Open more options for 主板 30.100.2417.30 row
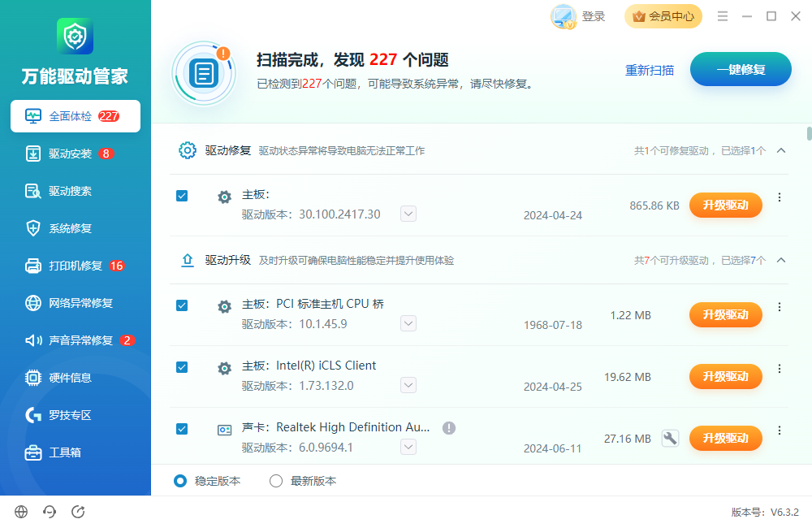 [x=780, y=197]
